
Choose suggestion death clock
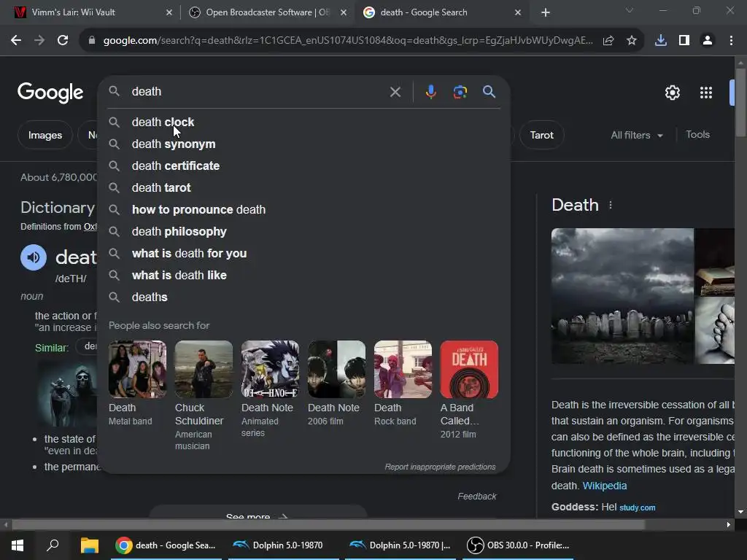304,122
